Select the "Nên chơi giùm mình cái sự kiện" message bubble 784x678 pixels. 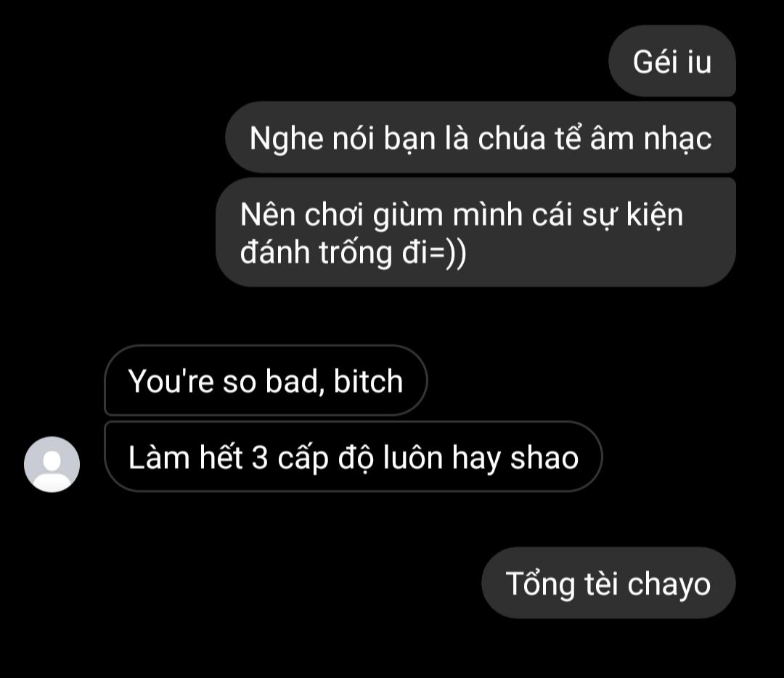475,232
